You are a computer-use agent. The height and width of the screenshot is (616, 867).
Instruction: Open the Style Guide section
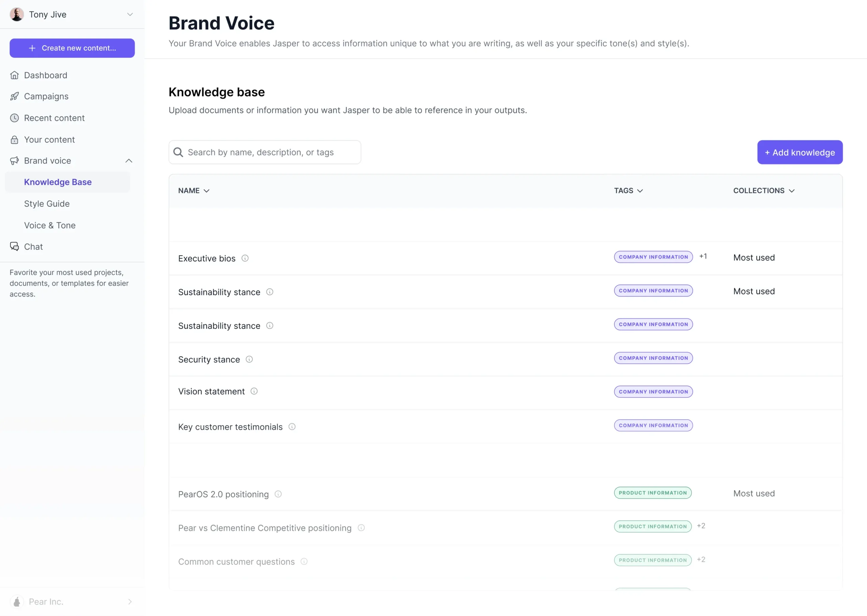pos(47,203)
